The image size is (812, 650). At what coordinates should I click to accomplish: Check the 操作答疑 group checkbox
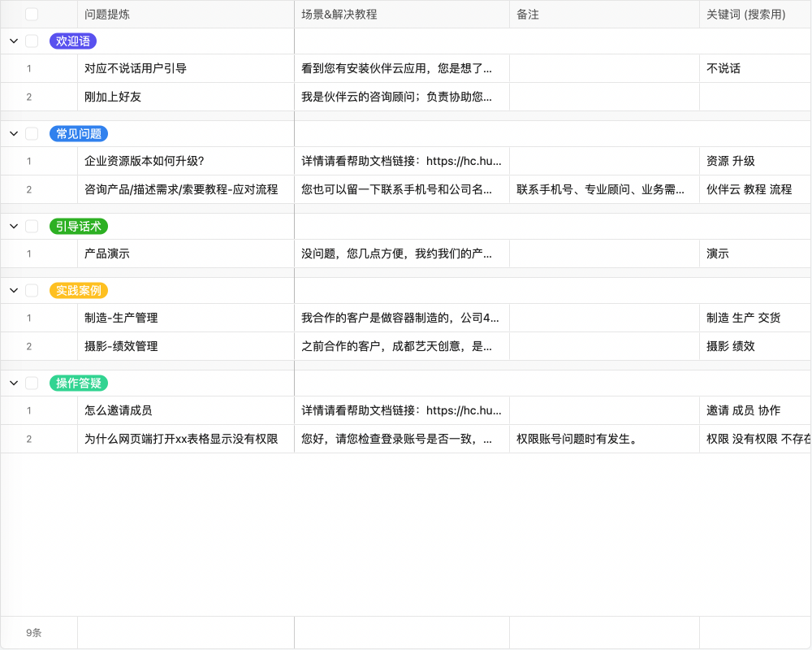coord(31,382)
